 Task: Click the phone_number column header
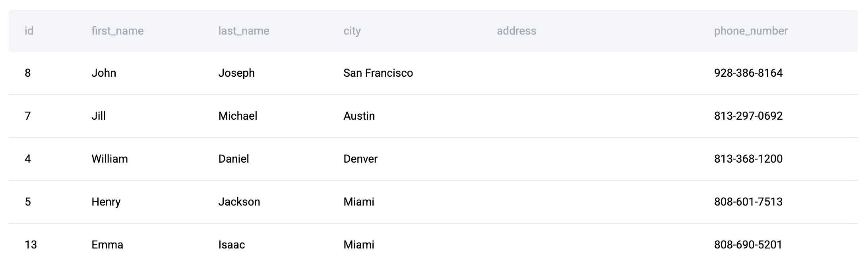[750, 31]
